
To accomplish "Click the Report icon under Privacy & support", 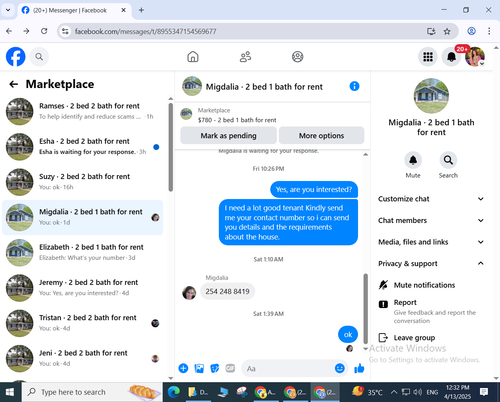I will coord(383,304).
